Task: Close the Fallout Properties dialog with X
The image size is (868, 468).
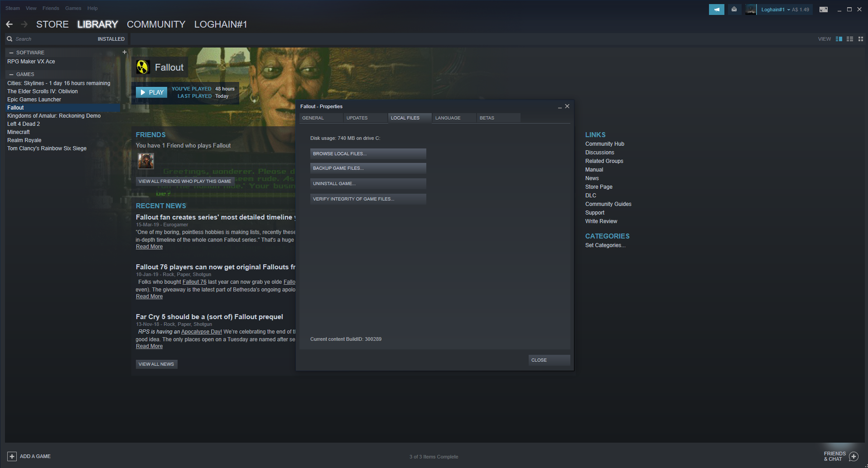Action: 567,106
